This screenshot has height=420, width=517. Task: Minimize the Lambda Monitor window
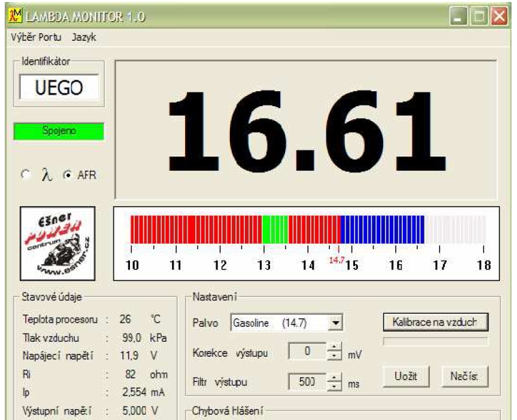click(458, 16)
